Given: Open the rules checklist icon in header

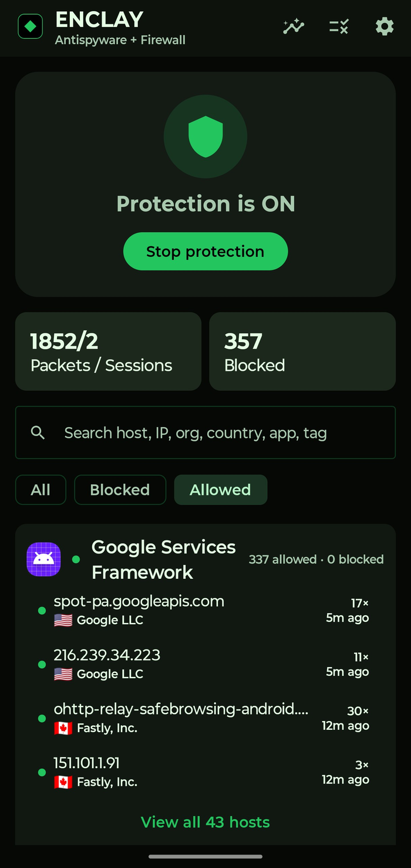Looking at the screenshot, I should click(x=339, y=26).
